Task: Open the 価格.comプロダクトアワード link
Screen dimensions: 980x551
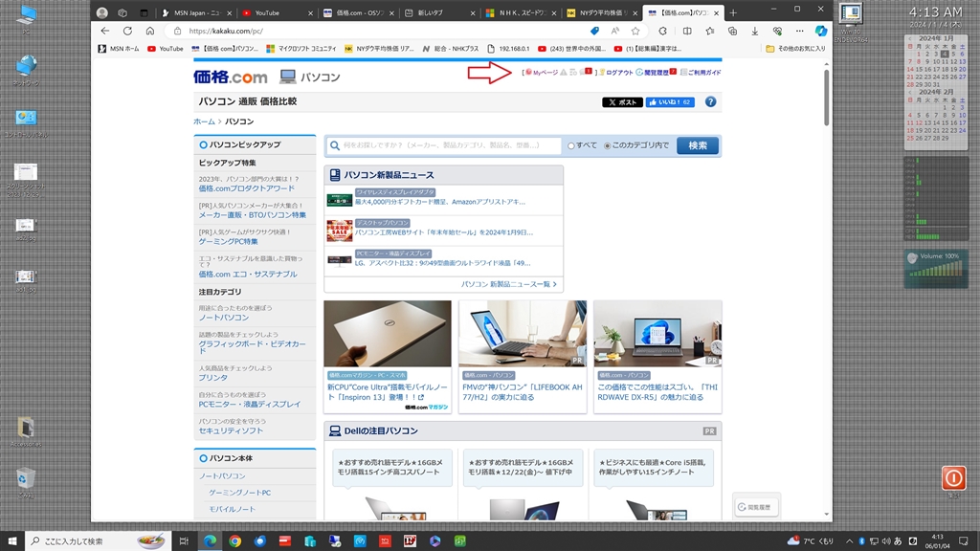Action: [x=246, y=188]
